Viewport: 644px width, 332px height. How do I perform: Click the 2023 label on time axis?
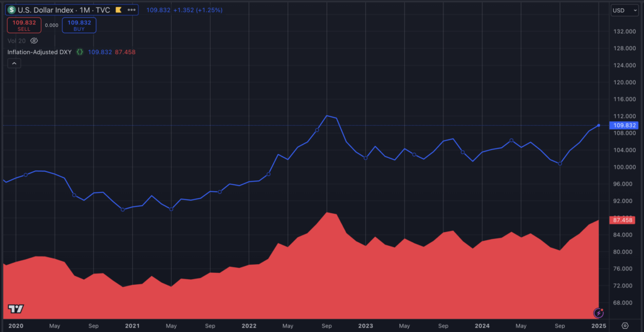366,326
